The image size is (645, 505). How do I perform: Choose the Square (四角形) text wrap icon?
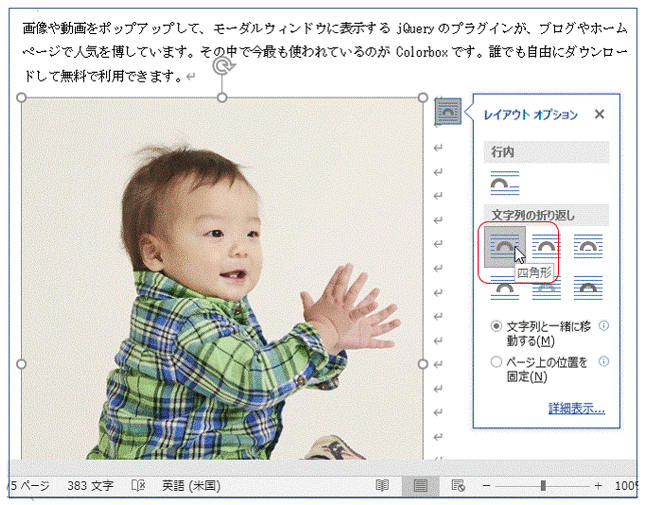[504, 246]
